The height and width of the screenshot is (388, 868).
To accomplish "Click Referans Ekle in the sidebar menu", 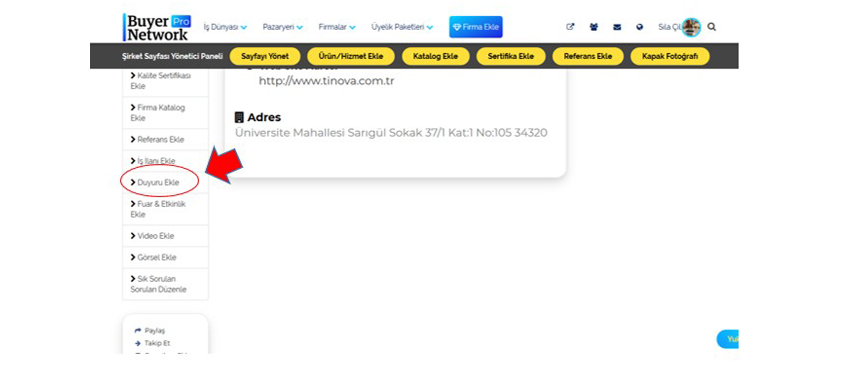I will coord(165,140).
